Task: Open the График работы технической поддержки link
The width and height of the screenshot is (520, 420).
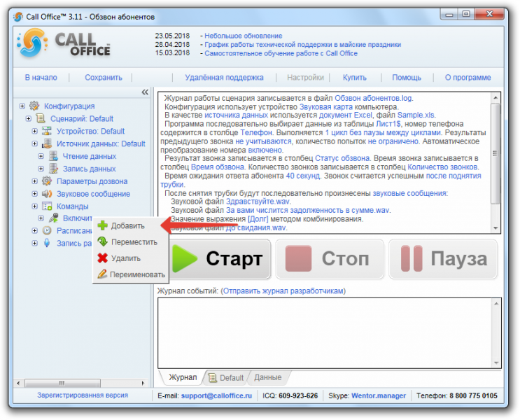Action: pyautogui.click(x=302, y=45)
